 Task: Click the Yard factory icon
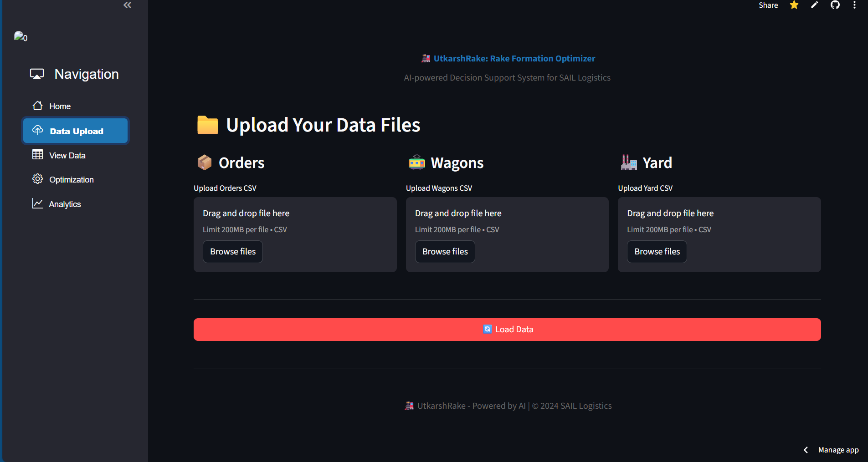(629, 162)
